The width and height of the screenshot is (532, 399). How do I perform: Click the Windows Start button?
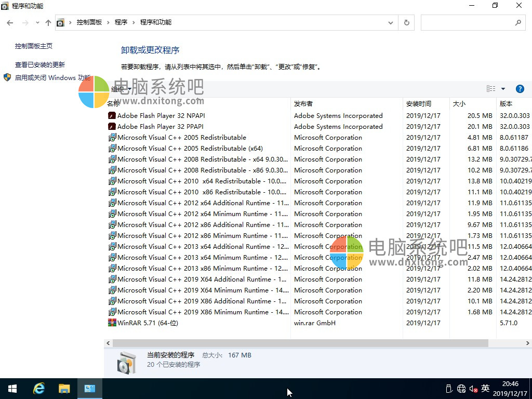pos(12,389)
